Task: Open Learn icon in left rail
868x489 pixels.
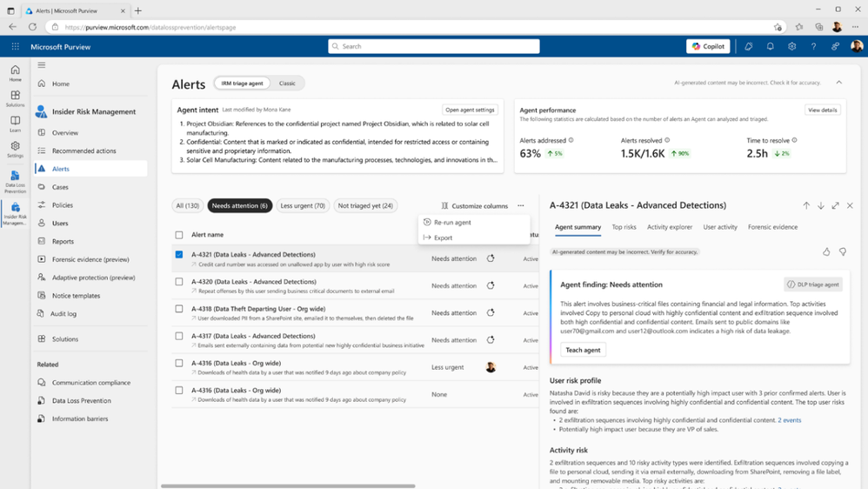Action: tap(15, 124)
